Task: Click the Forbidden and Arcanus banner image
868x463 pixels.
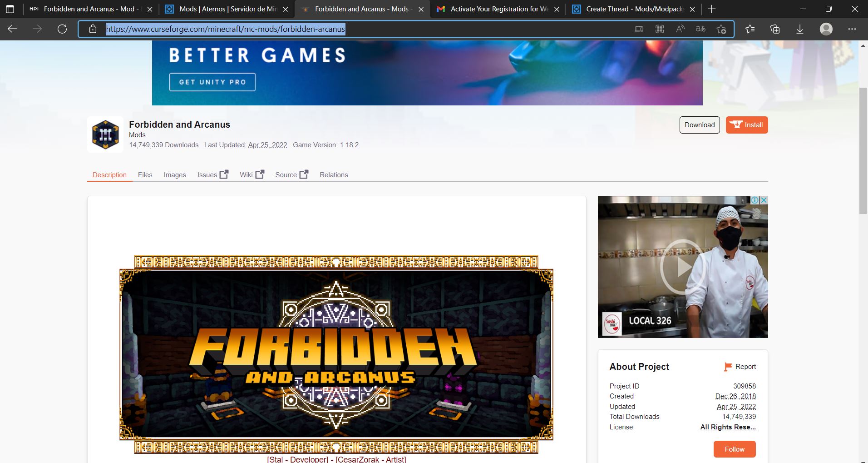Action: point(336,354)
